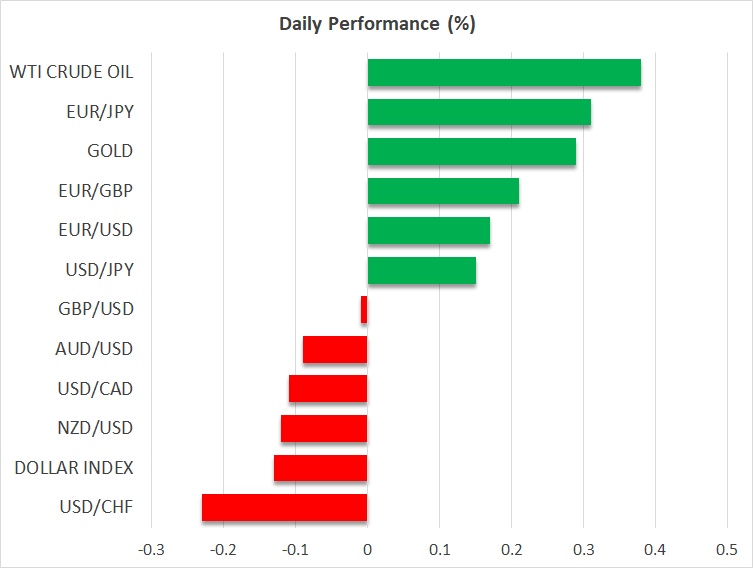Select the GOLD performance bar
Image resolution: width=753 pixels, height=568 pixels.
tap(472, 152)
